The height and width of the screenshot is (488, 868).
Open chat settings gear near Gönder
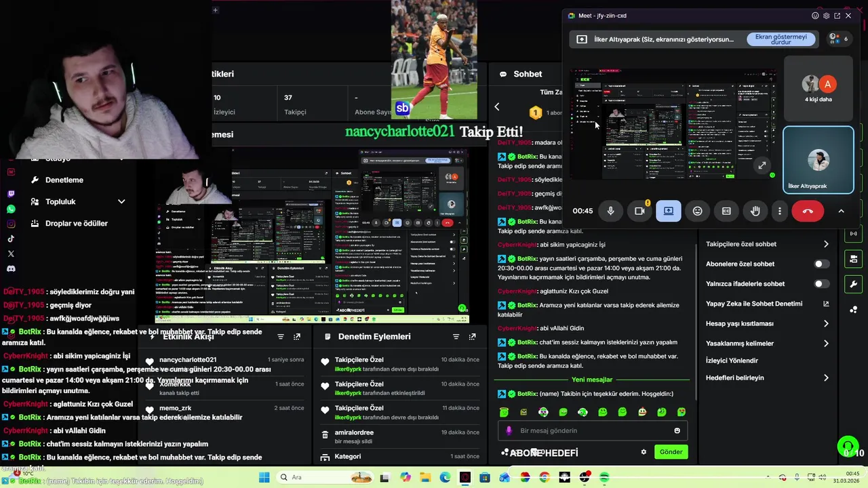coord(644,452)
